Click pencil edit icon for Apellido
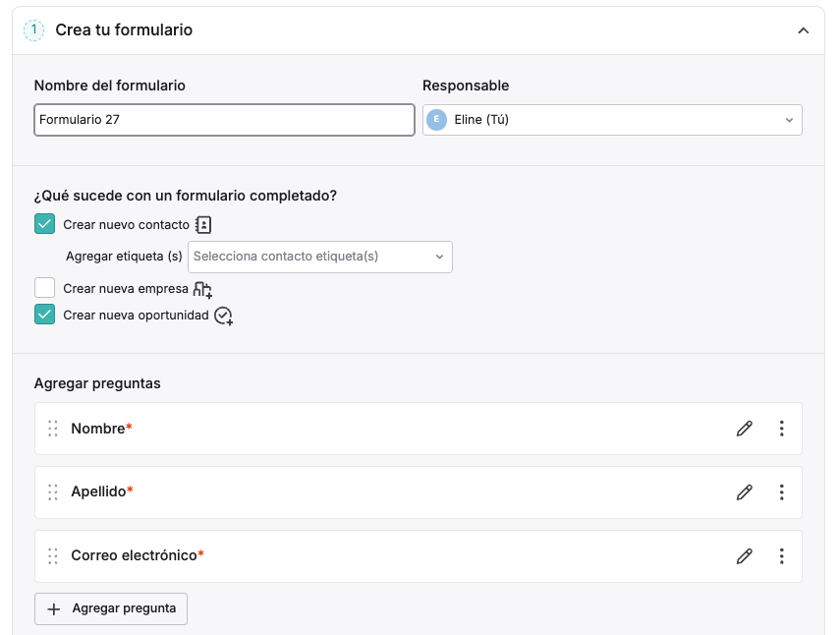This screenshot has height=635, width=840. click(x=744, y=491)
